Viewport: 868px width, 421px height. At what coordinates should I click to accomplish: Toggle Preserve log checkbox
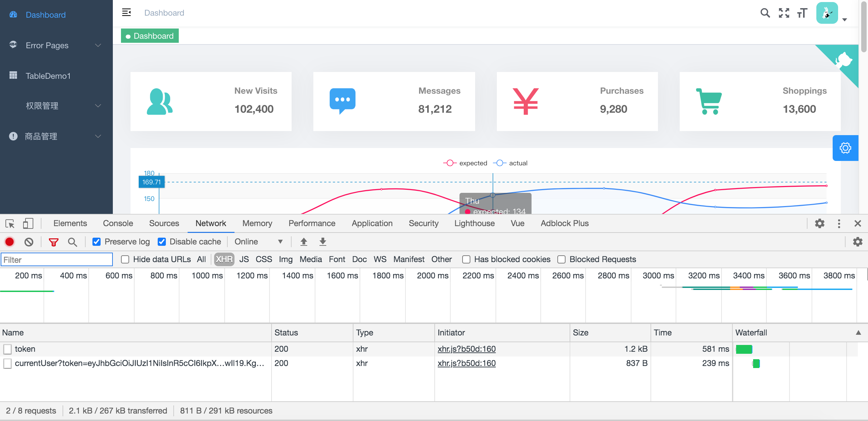pos(97,242)
